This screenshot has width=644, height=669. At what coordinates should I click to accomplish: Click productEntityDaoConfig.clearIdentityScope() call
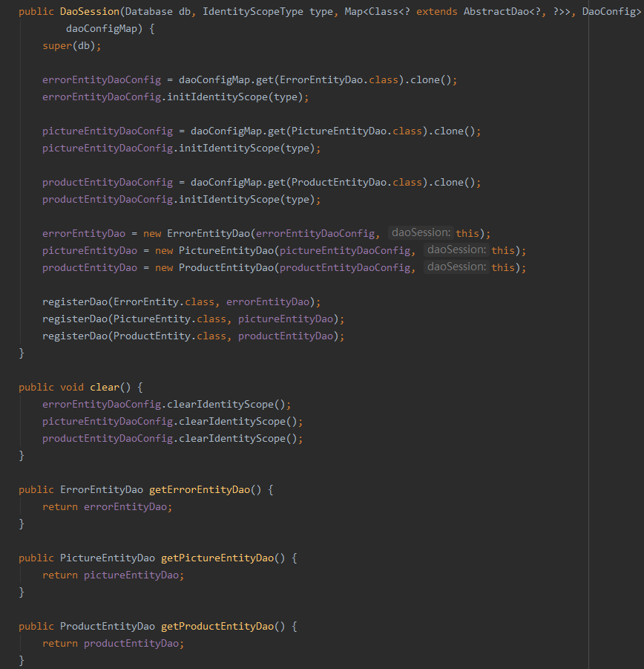172,438
